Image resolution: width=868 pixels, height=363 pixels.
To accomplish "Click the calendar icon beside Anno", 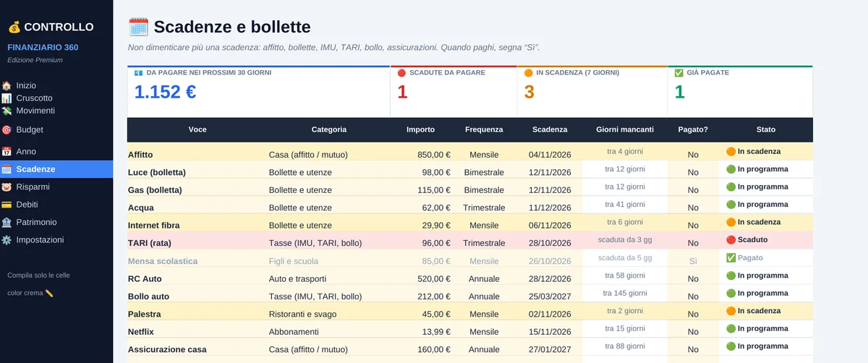I will click(7, 152).
